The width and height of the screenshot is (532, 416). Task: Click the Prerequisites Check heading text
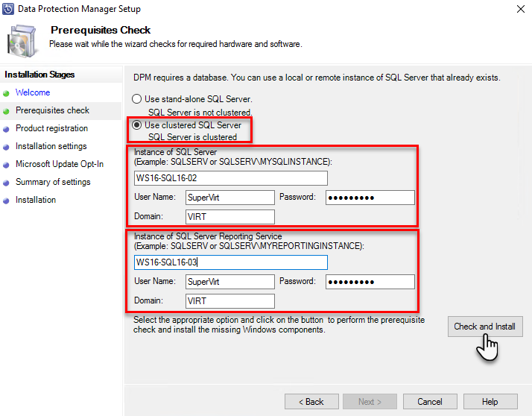pos(101,31)
